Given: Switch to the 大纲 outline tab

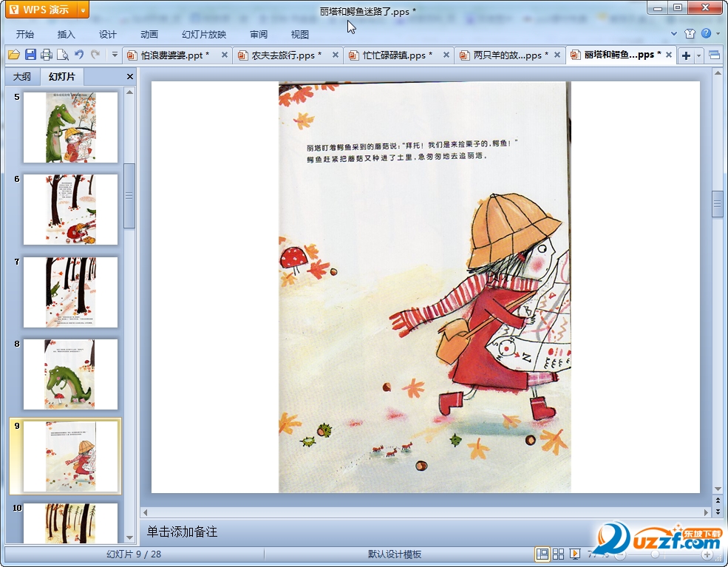Looking at the screenshot, I should [22, 77].
